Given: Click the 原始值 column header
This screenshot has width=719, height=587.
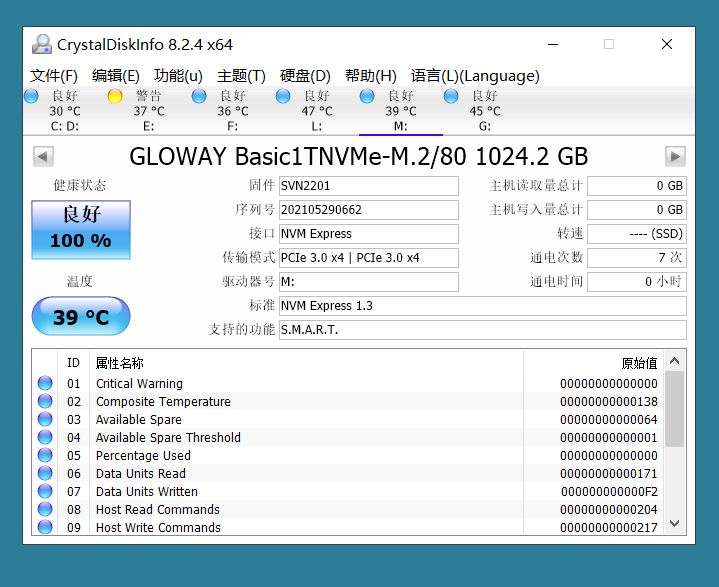Looking at the screenshot, I should pos(639,363).
